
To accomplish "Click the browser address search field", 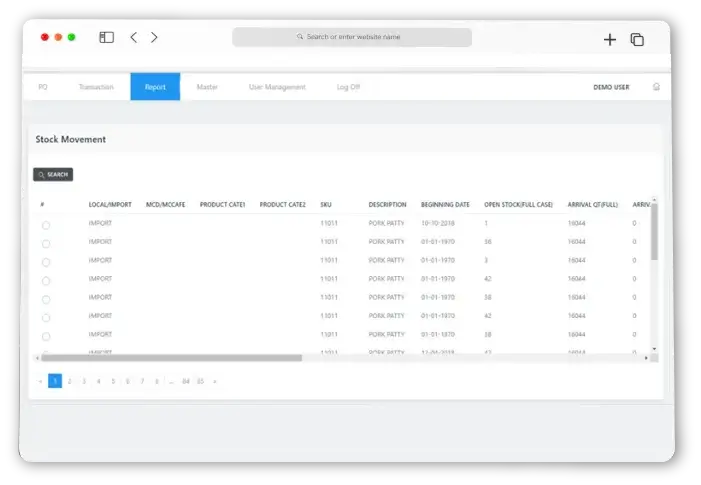I will click(352, 37).
